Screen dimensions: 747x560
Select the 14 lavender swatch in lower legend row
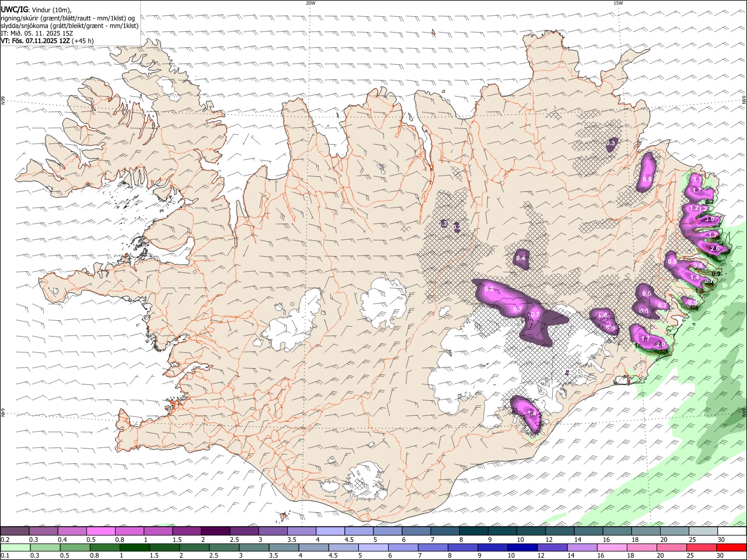coord(582,547)
